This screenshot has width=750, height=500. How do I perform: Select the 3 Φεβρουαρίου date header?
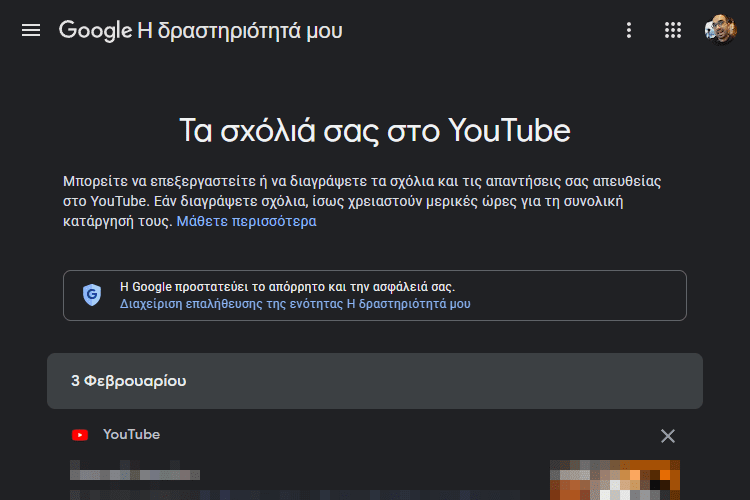point(375,381)
